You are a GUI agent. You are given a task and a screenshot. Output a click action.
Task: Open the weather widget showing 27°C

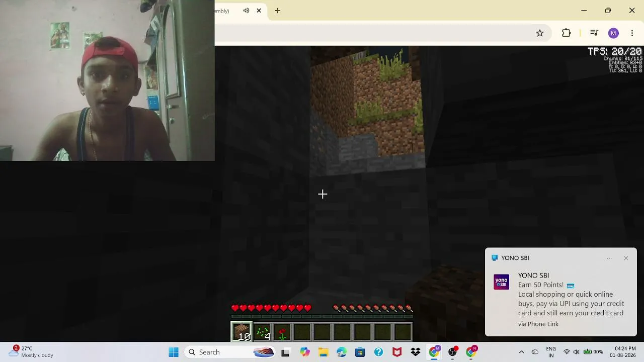coord(31,352)
